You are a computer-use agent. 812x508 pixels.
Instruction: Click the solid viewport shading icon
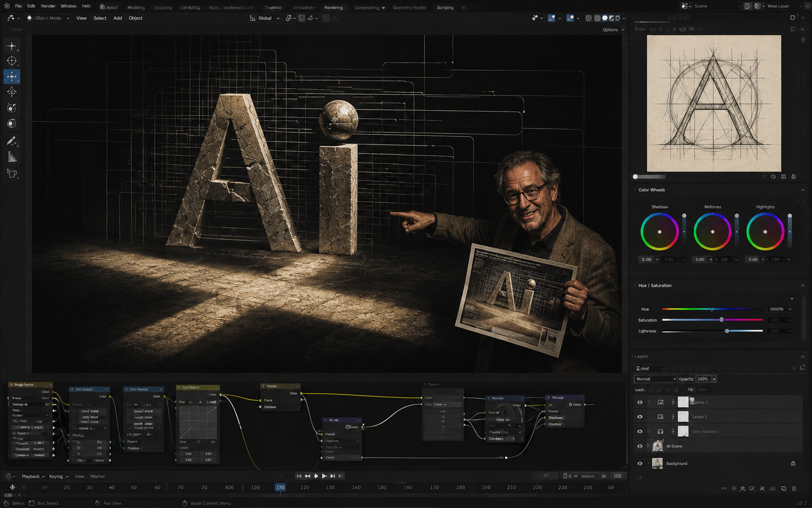pyautogui.click(x=605, y=18)
